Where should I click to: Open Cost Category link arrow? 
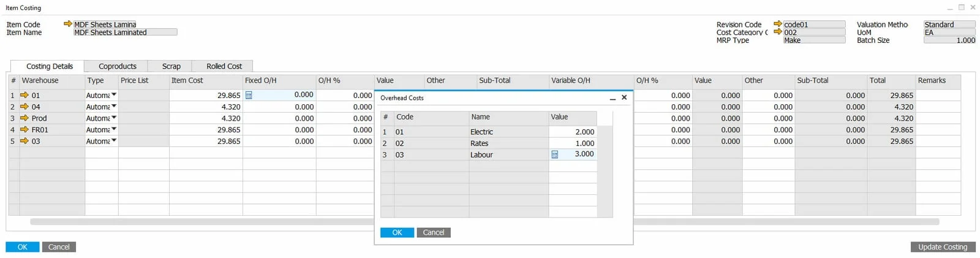(778, 32)
